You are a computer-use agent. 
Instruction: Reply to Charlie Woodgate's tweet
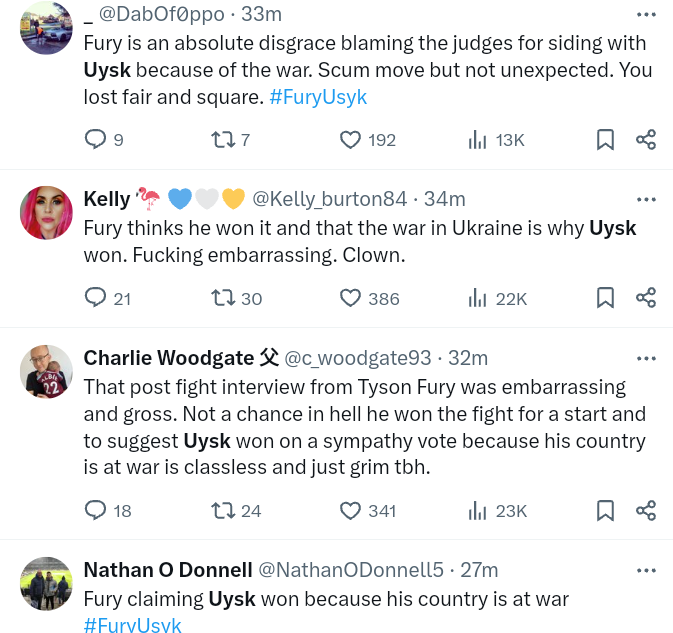(x=96, y=511)
